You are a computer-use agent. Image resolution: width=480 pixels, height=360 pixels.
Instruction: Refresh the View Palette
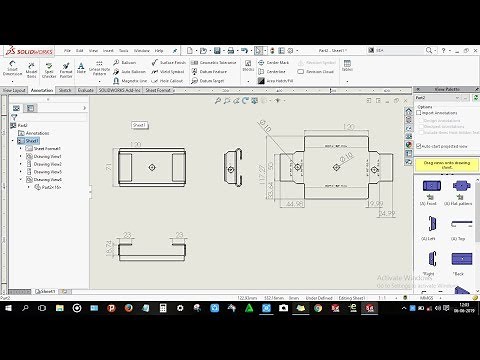476,98
